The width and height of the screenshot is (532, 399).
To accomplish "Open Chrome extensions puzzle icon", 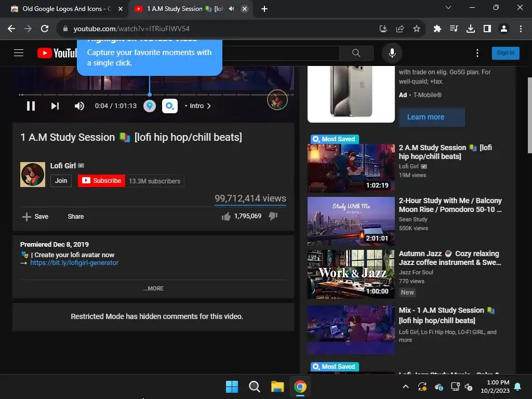I will pos(437,29).
